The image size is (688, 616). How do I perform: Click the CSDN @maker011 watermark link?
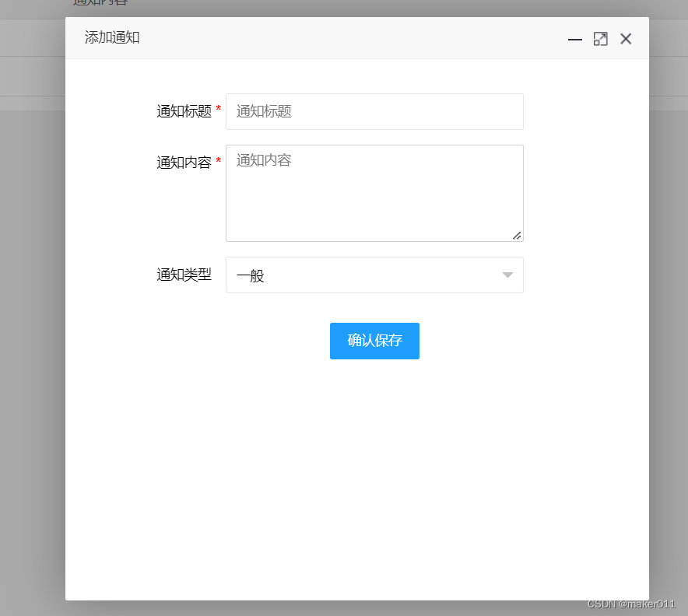631,604
